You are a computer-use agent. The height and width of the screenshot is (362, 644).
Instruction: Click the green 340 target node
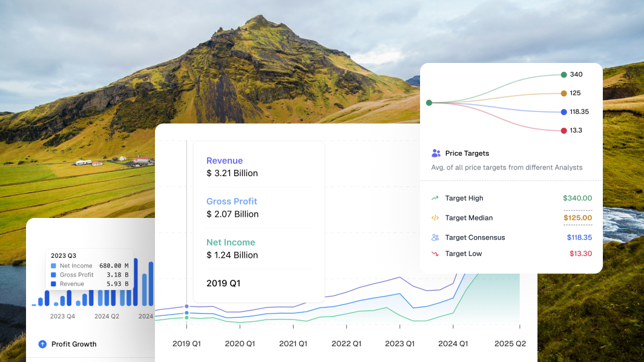click(563, 74)
